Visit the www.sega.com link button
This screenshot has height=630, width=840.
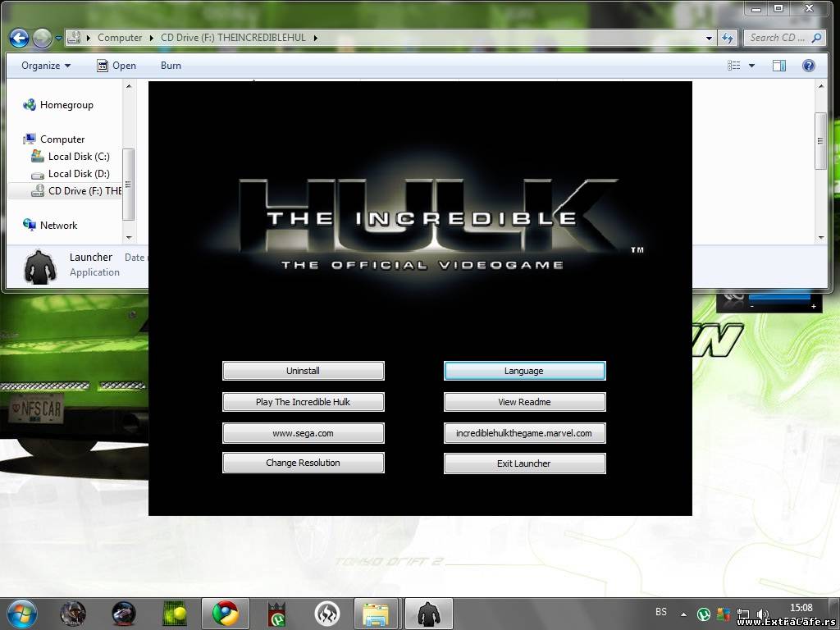click(x=304, y=433)
